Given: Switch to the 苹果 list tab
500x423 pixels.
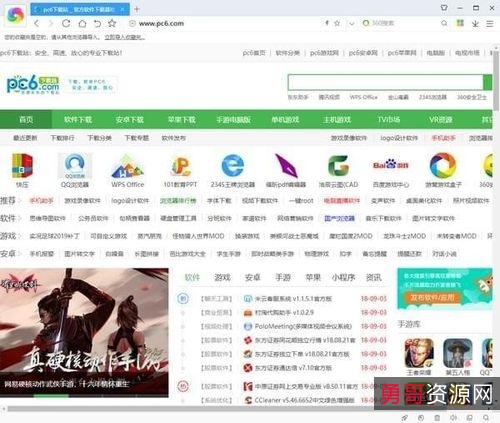Looking at the screenshot, I should coord(313,277).
